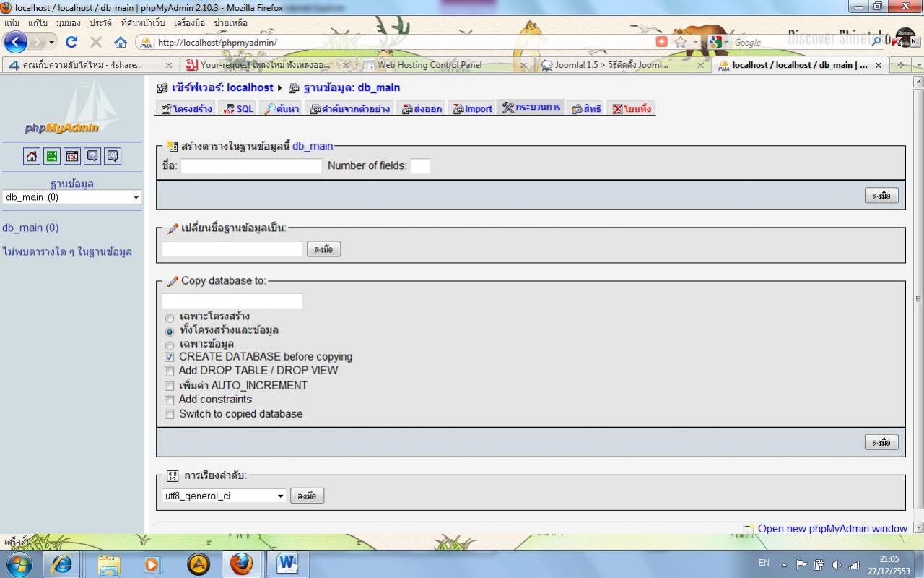Click the button next to utf8_general_ci dropdown

[x=307, y=496]
